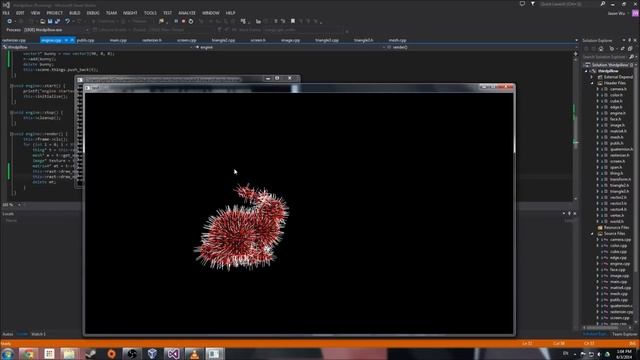Select mesh.h in Solution Explorer
640x360 pixels.
click(x=617, y=137)
